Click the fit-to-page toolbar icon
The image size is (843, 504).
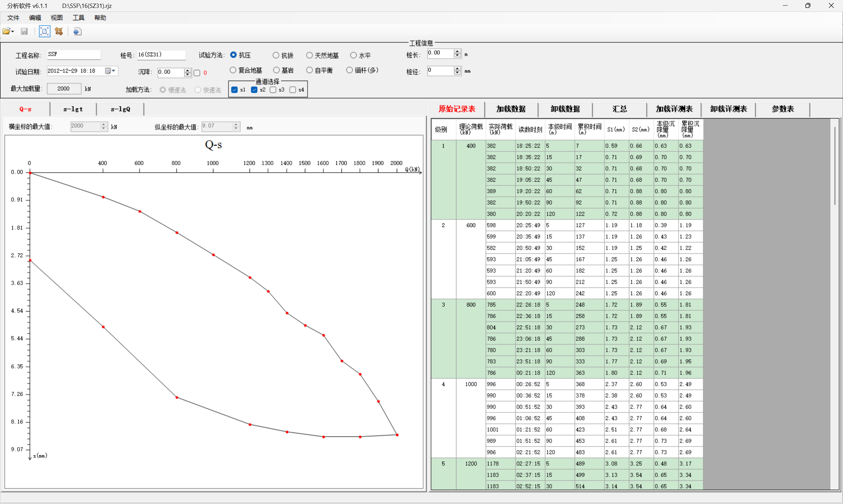click(44, 32)
